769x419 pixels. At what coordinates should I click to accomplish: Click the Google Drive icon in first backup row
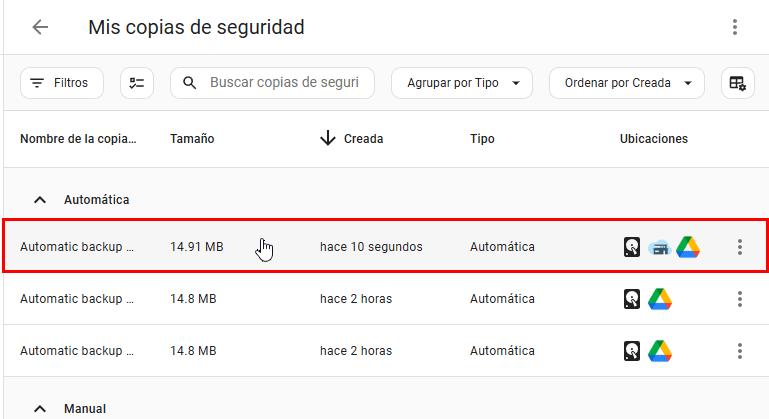pyautogui.click(x=687, y=247)
